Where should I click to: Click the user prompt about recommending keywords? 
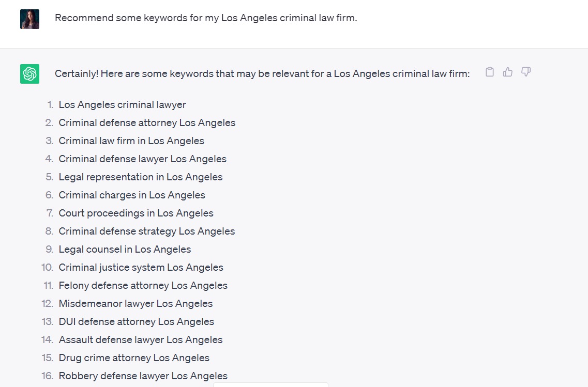pyautogui.click(x=206, y=18)
